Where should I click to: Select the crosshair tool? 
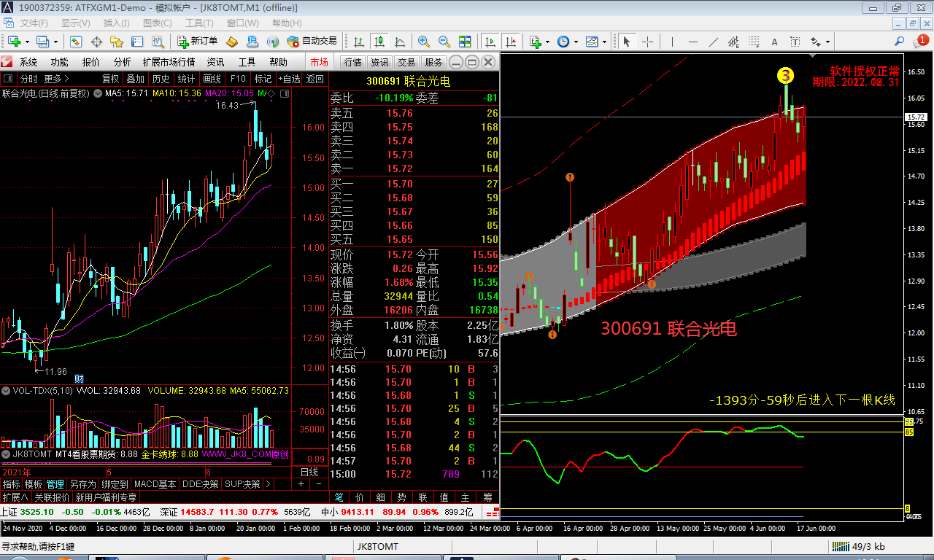tap(647, 41)
